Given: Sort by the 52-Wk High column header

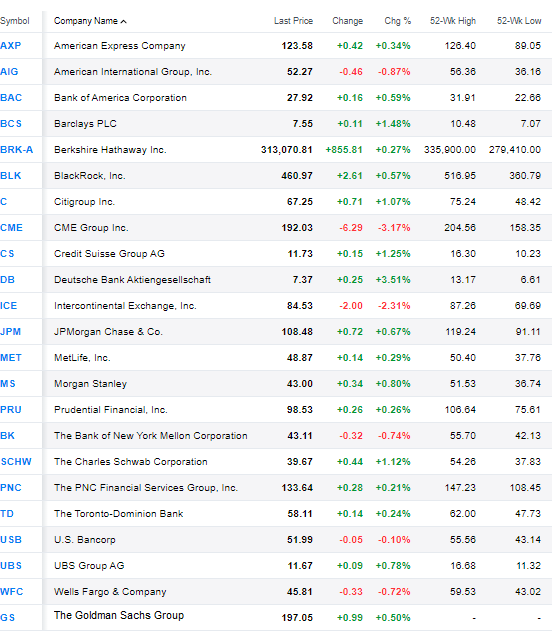Looking at the screenshot, I should click(x=453, y=21).
